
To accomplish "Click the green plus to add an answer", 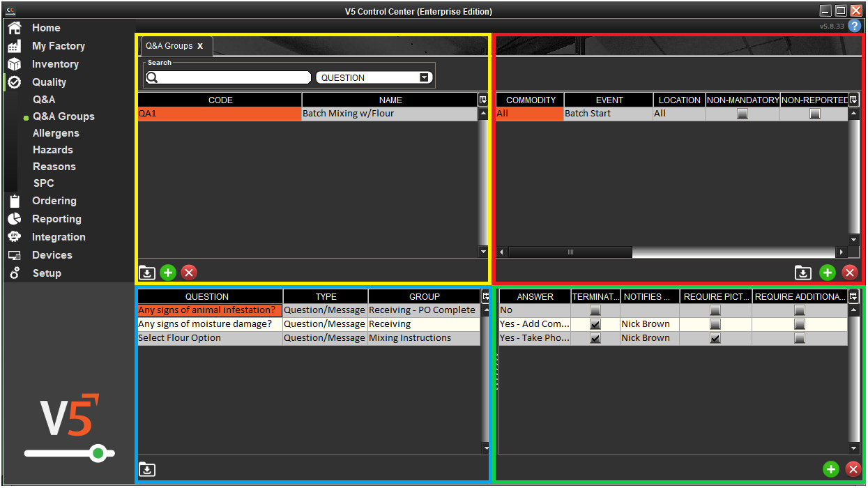I will point(830,469).
